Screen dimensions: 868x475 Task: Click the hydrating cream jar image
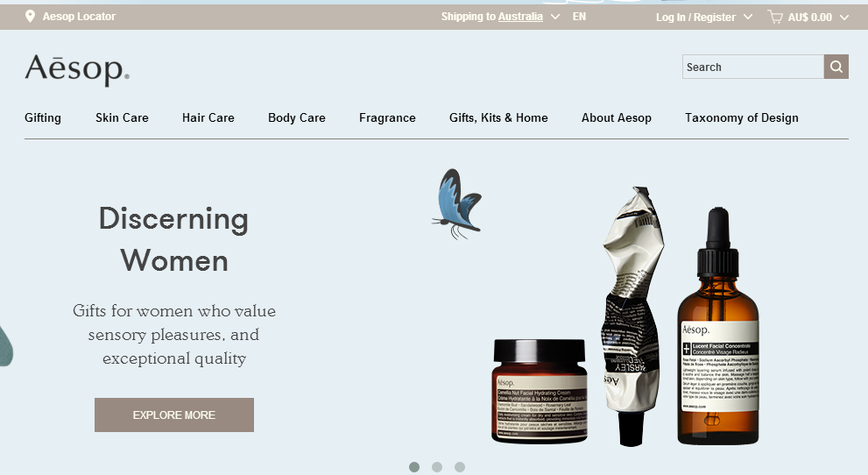(540, 391)
